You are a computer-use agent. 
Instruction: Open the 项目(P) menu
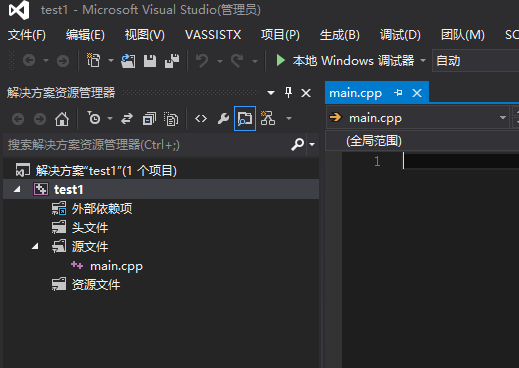tap(280, 35)
